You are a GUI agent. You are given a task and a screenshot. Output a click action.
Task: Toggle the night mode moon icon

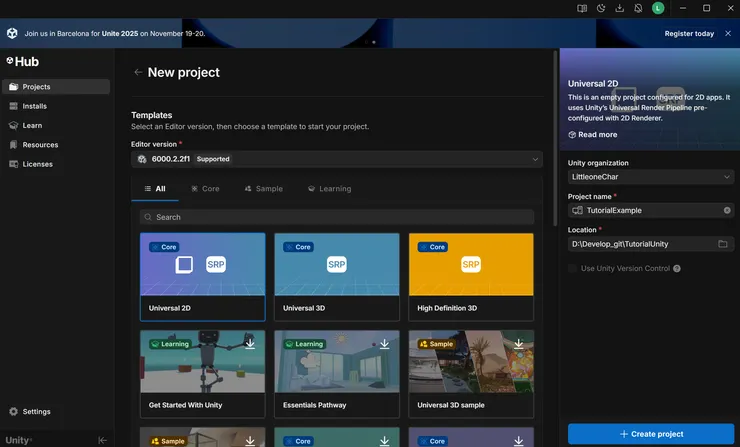tap(601, 8)
